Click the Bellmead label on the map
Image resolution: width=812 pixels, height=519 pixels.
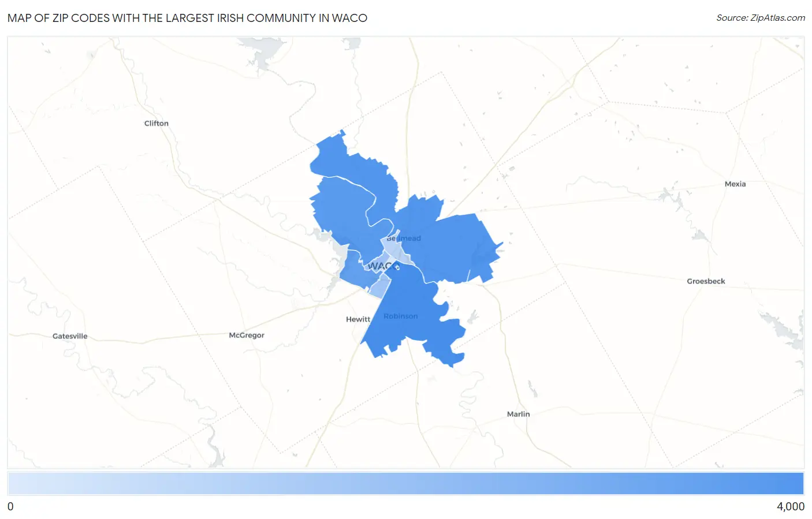pyautogui.click(x=404, y=238)
